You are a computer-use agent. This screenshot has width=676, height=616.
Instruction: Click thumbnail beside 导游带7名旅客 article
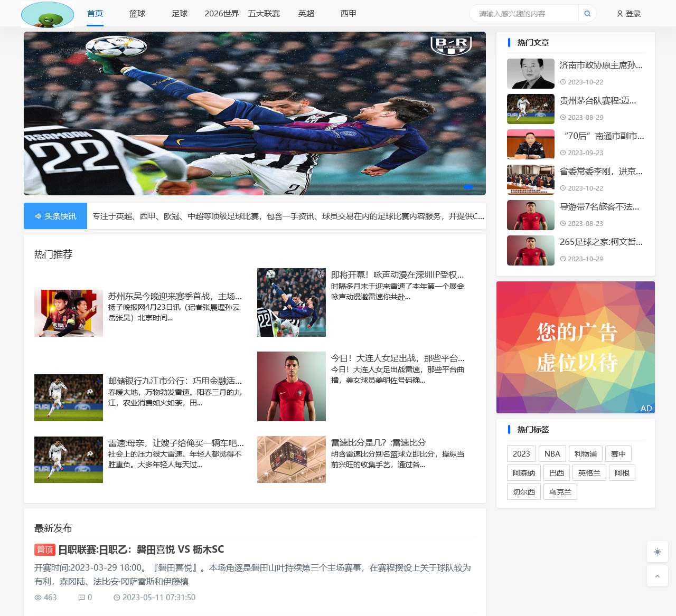point(531,215)
